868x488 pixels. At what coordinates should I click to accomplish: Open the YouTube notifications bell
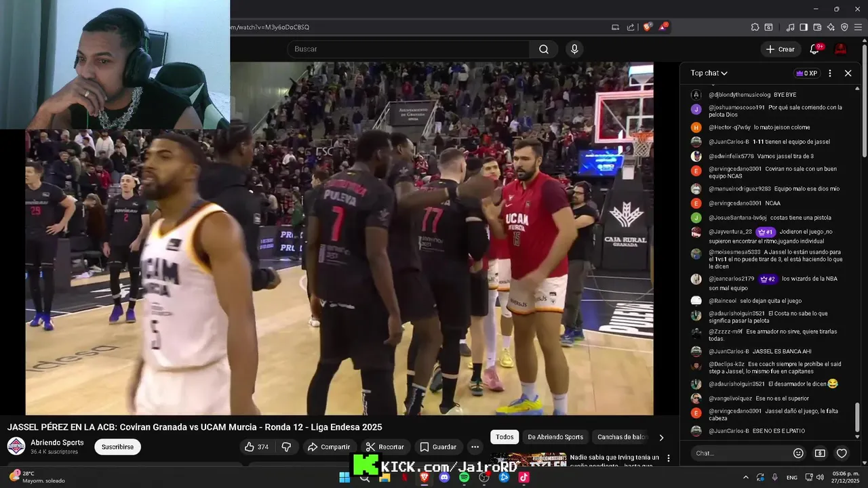(x=814, y=49)
